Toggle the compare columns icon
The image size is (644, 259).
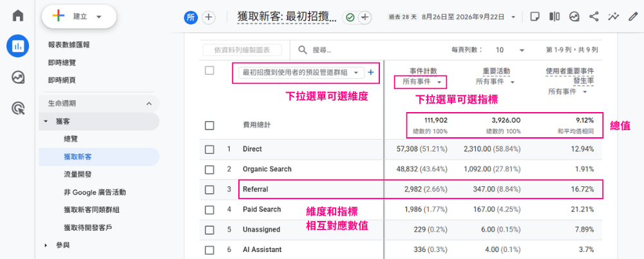coord(554,17)
